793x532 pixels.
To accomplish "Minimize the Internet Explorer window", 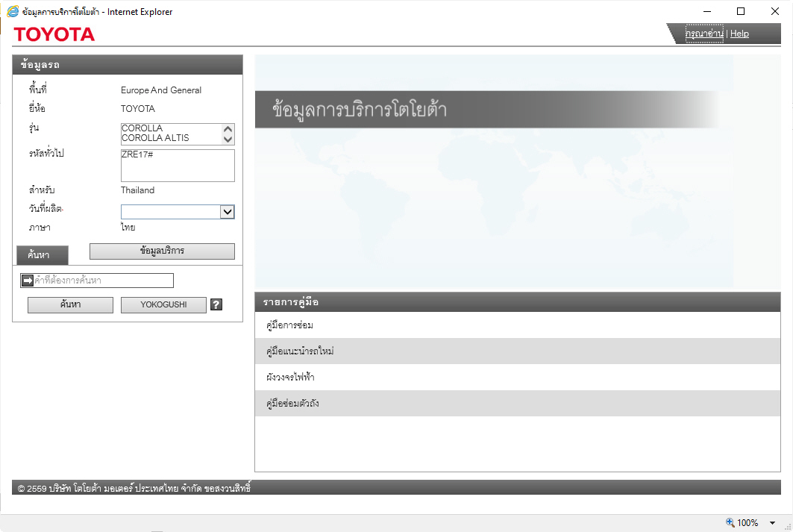I will [x=707, y=11].
